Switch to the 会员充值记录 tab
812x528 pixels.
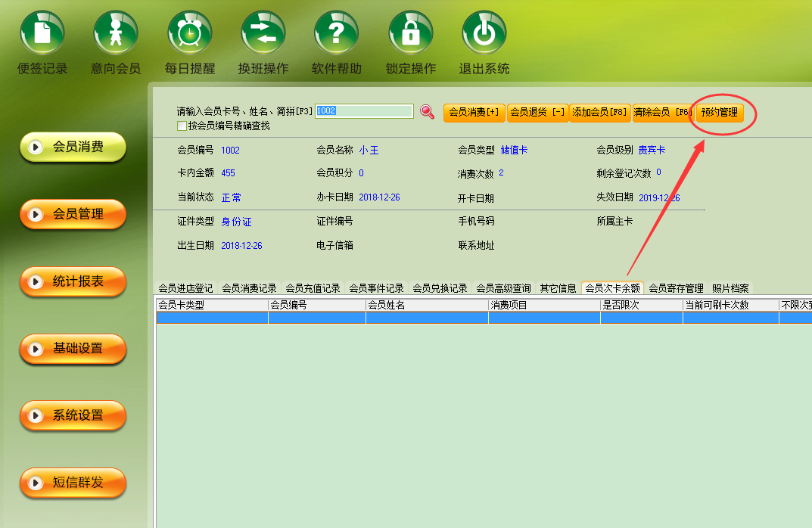pyautogui.click(x=313, y=287)
